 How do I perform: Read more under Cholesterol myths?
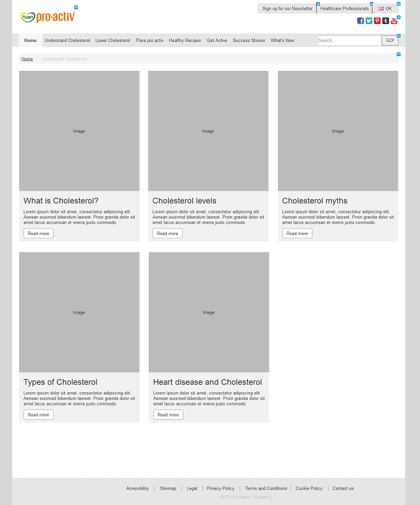tap(297, 233)
